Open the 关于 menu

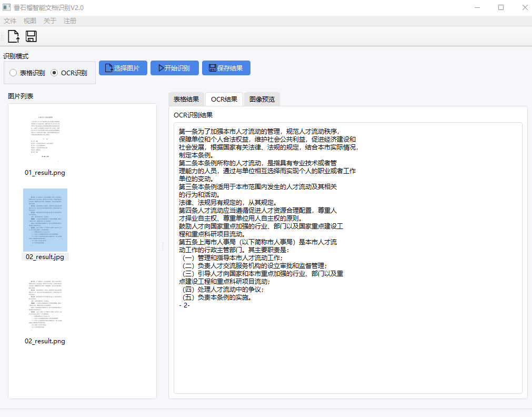tap(50, 21)
